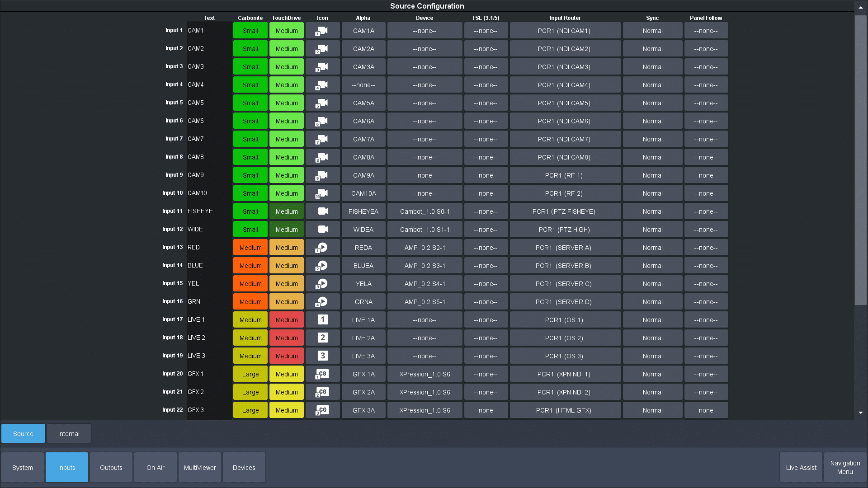Toggle the TouchDrive Medium setting for LIVE 2

click(287, 338)
